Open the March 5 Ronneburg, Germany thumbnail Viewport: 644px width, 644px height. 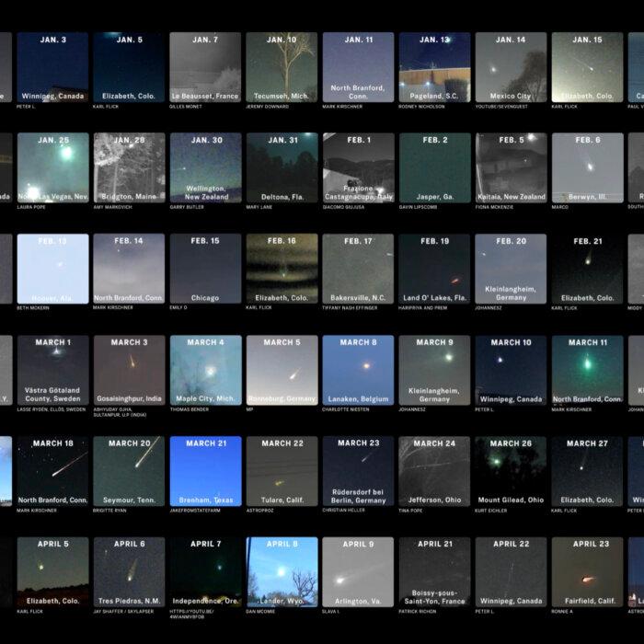(x=282, y=370)
